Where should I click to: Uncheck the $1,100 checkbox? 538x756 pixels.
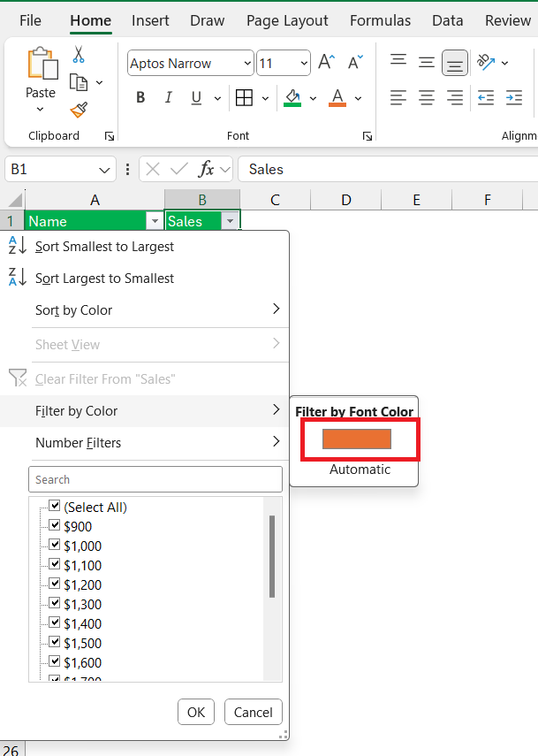pyautogui.click(x=55, y=564)
